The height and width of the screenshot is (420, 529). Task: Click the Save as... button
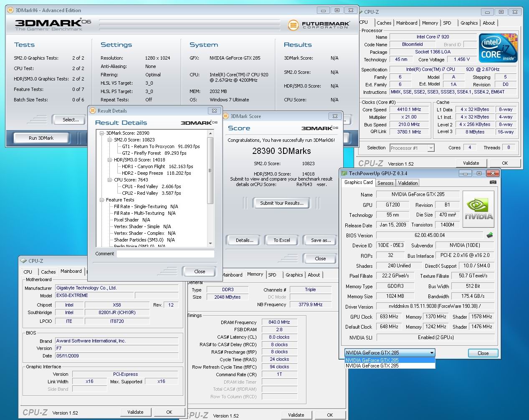click(x=321, y=240)
